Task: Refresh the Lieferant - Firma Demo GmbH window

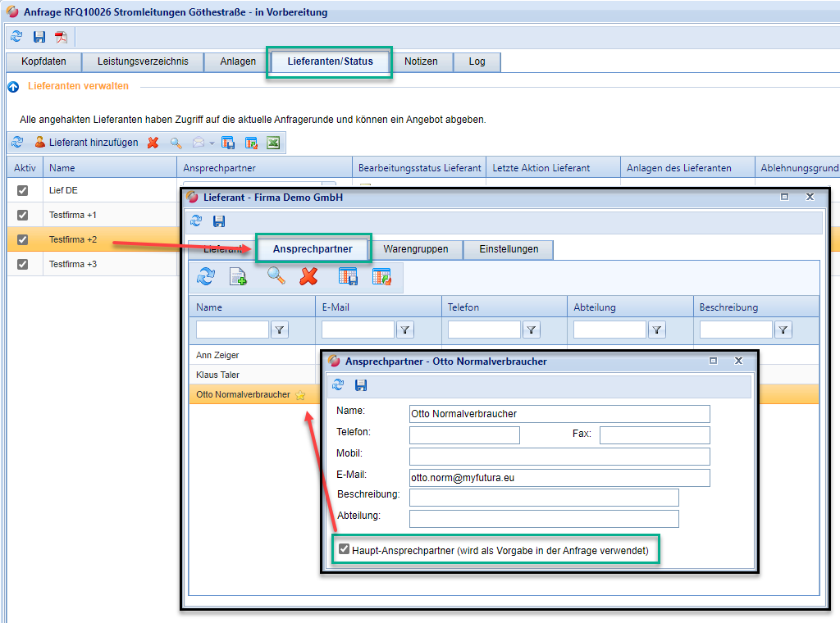Action: 196,221
